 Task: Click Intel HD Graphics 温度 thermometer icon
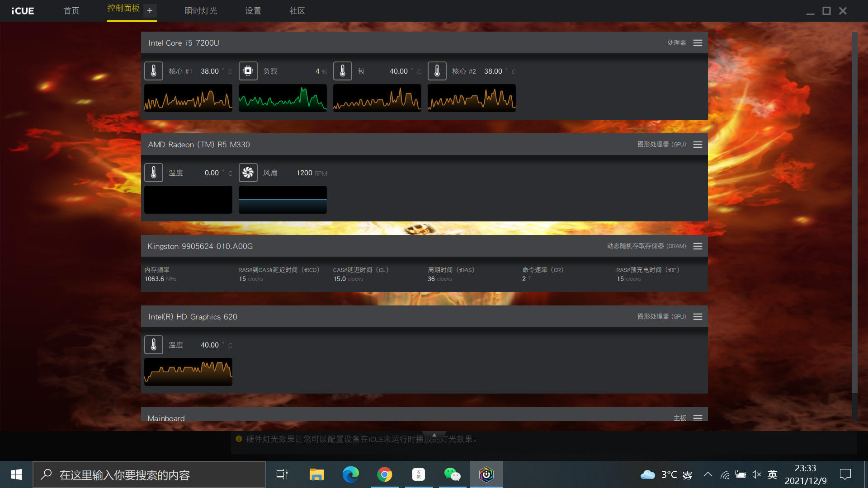pyautogui.click(x=154, y=345)
